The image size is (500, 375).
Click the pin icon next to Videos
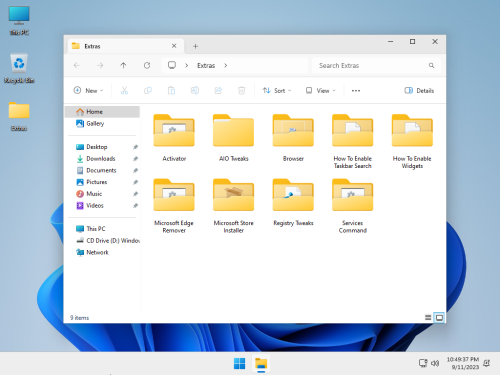click(x=135, y=205)
